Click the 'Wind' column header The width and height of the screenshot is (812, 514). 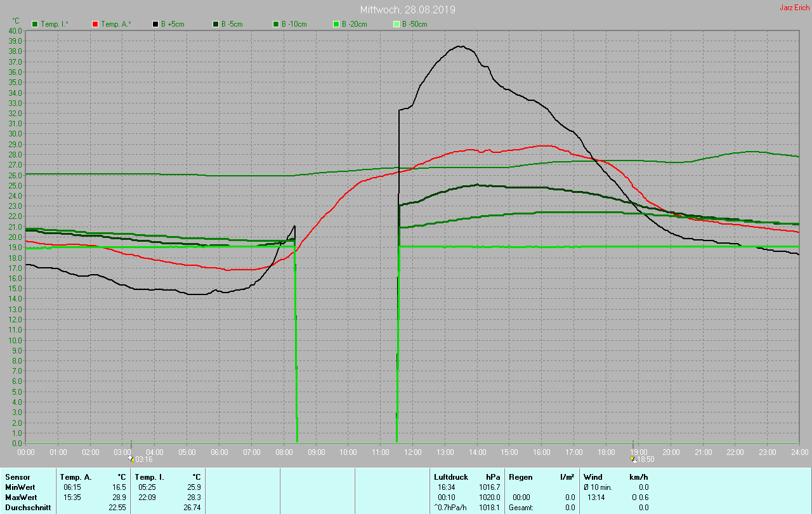point(593,477)
